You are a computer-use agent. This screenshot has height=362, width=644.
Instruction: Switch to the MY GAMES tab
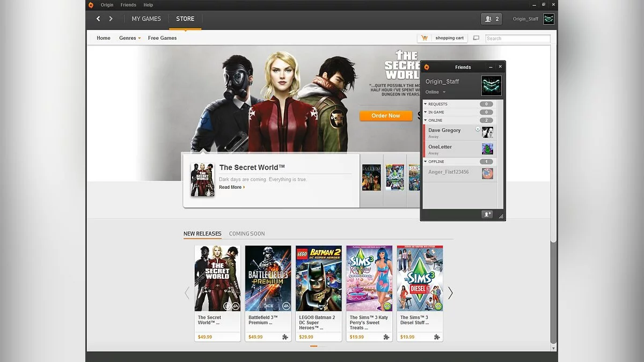pos(146,19)
